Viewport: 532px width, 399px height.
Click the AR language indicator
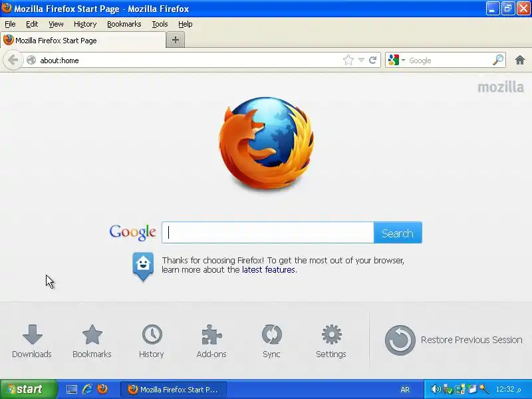[x=405, y=390]
